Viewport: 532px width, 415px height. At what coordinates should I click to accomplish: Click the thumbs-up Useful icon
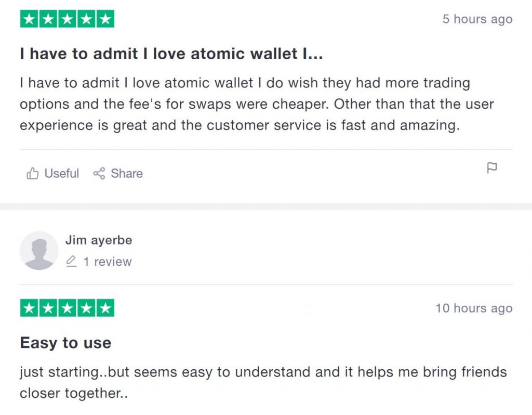click(x=33, y=173)
